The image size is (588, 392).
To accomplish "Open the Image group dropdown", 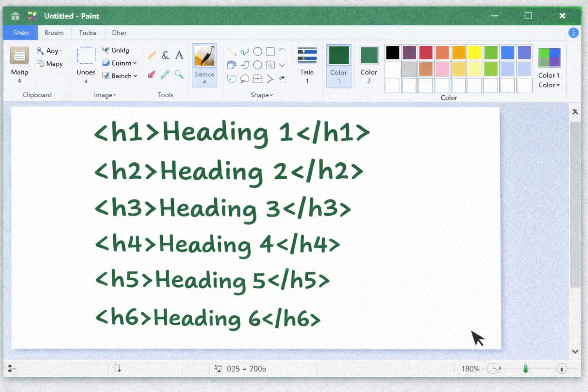I will coord(105,95).
